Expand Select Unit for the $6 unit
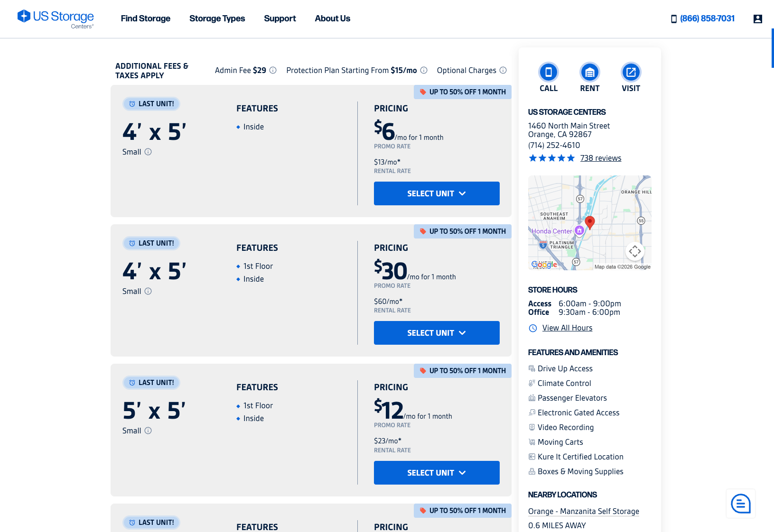Viewport: 774px width, 532px height. [436, 193]
